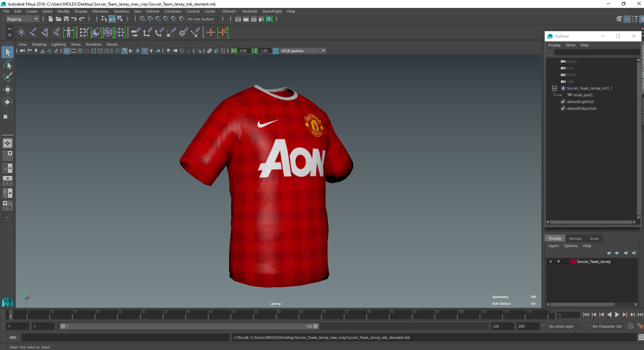The image size is (644, 350).
Task: Switch to four-view layout icon
Action: 7,156
